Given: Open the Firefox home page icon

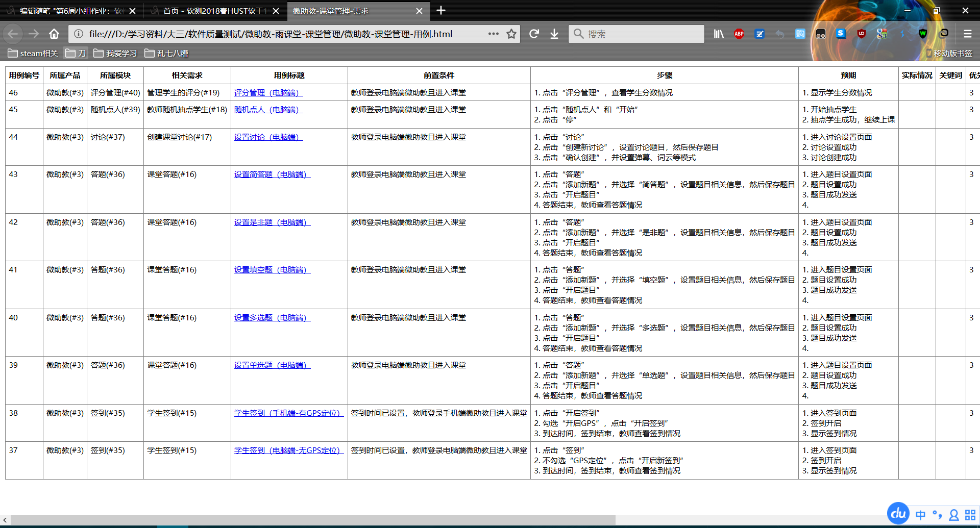Looking at the screenshot, I should (54, 34).
